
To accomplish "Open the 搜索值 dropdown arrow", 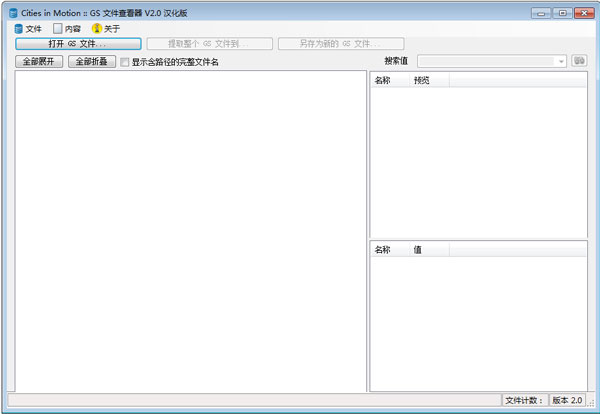I will 561,61.
